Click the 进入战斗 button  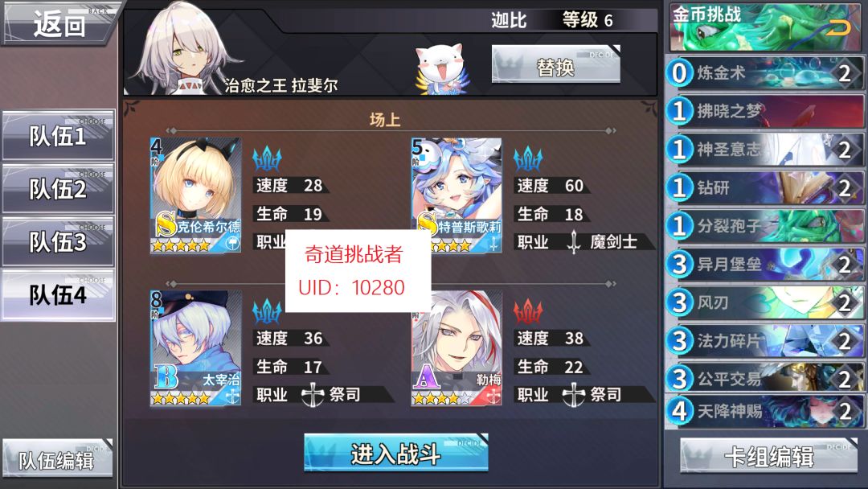pyautogui.click(x=396, y=453)
